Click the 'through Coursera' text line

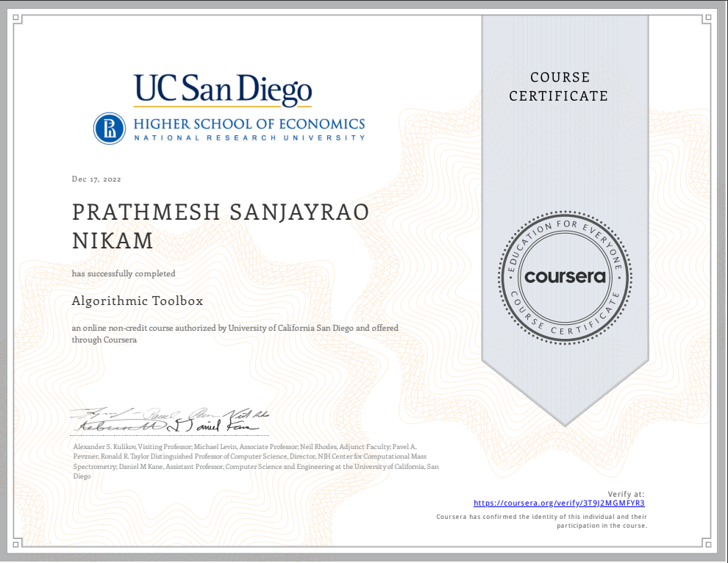[104, 340]
